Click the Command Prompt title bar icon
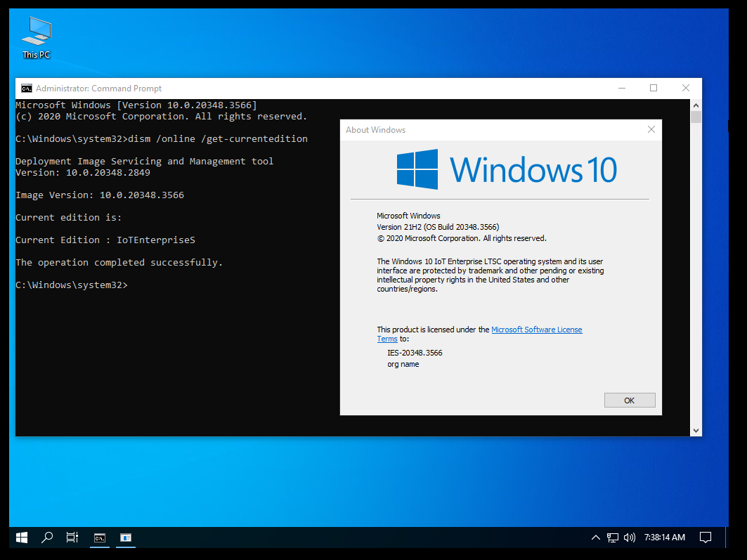The image size is (747, 560). 27,89
